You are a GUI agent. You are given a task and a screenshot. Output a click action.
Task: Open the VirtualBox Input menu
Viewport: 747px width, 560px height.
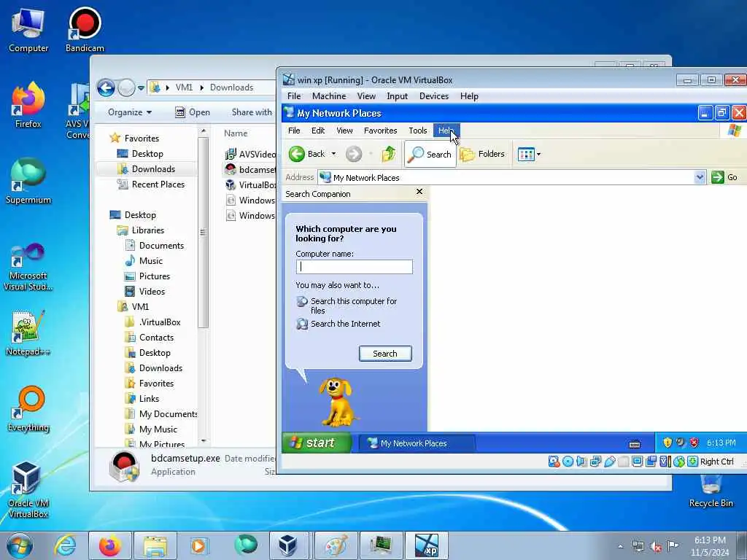[x=397, y=96]
